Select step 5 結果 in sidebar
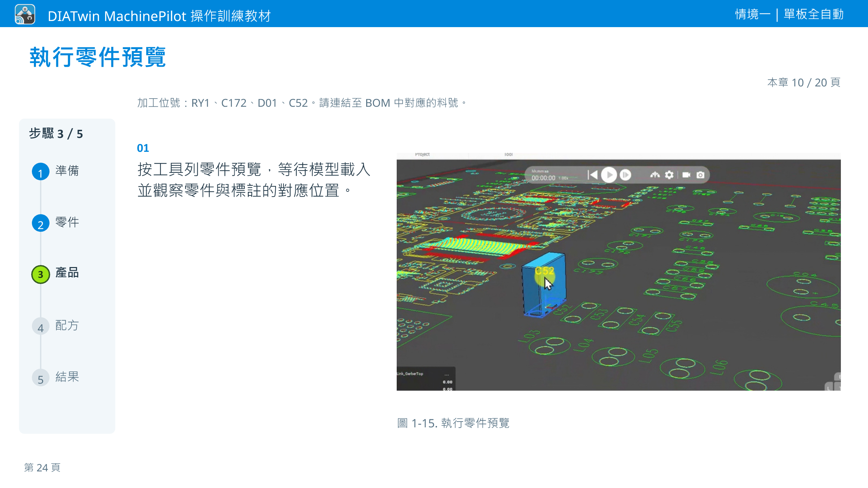Viewport: 868px width, 488px height. 56,377
